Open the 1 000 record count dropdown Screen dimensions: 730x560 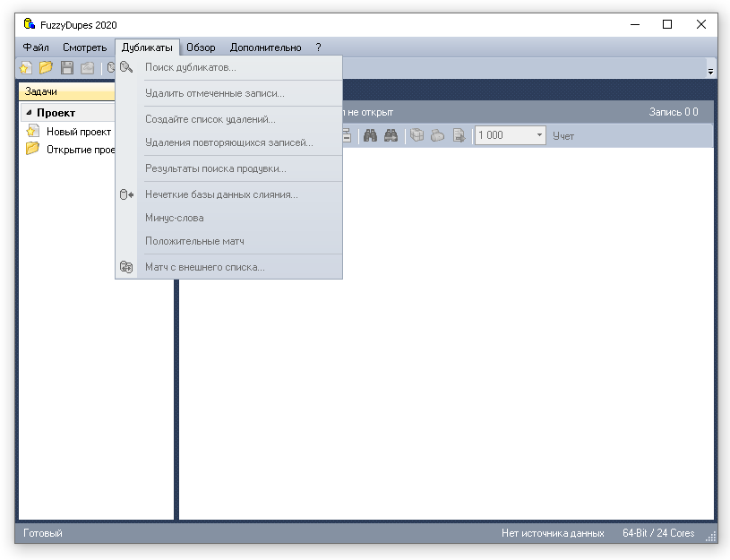[539, 135]
